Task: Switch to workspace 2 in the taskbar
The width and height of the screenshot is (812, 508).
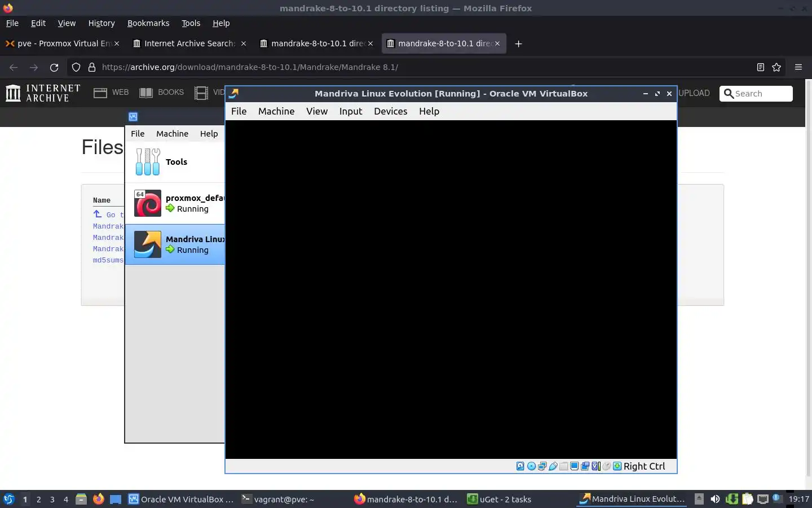Action: pyautogui.click(x=38, y=499)
